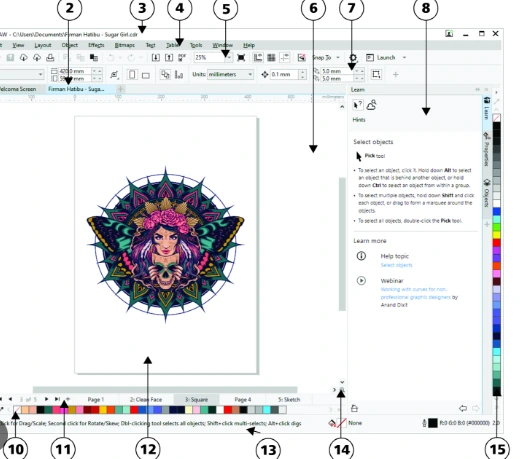Expand the color palette flyout arrow
Screen dimensions: 524x459
[497, 92]
